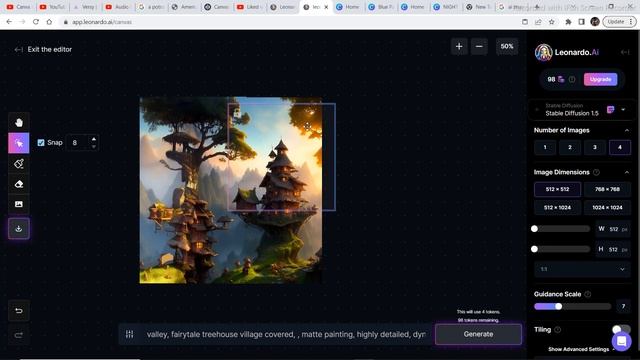Switch to the Audio browser tab
Screen dimensions: 640x360
tap(118, 7)
